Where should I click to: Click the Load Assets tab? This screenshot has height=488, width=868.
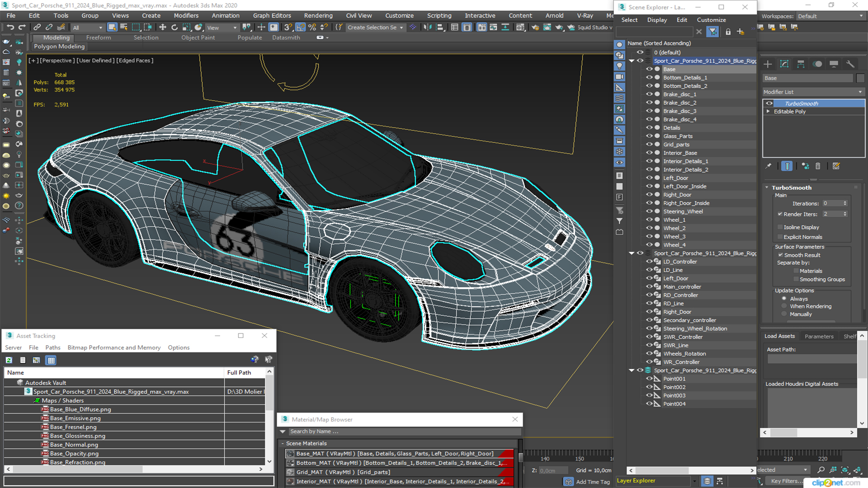coord(779,336)
